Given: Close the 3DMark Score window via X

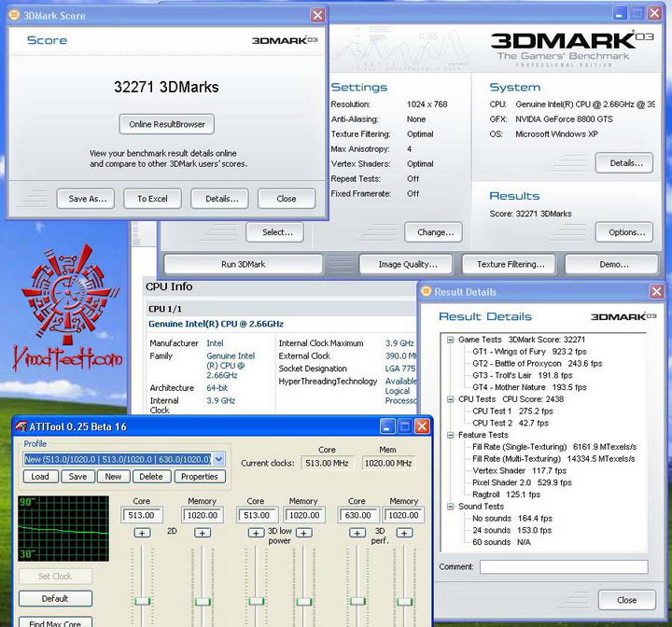Looking at the screenshot, I should [317, 16].
